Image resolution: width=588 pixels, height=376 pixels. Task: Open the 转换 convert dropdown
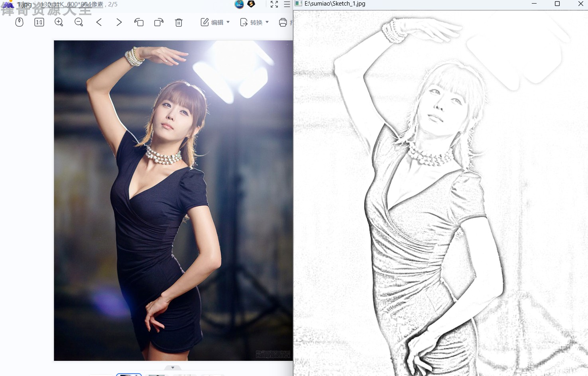(254, 22)
